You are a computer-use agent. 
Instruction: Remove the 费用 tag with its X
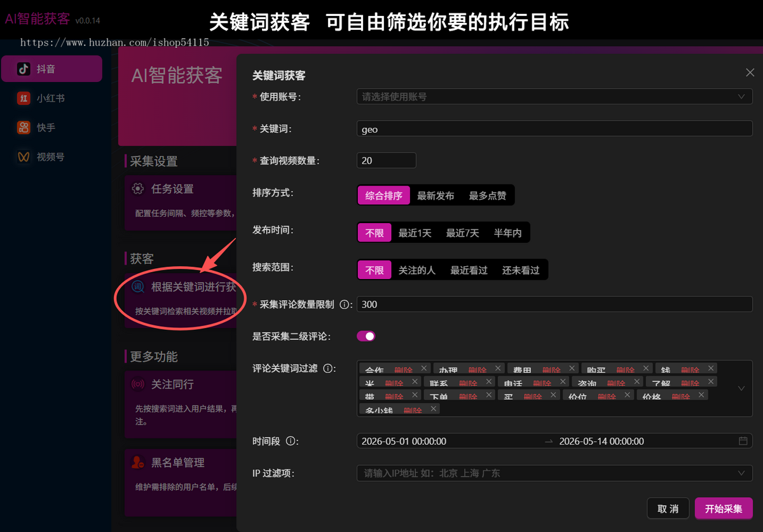(572, 369)
